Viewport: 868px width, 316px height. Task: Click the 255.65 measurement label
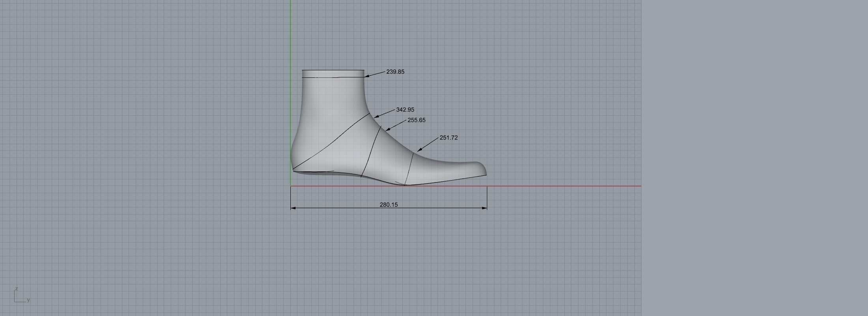click(416, 120)
